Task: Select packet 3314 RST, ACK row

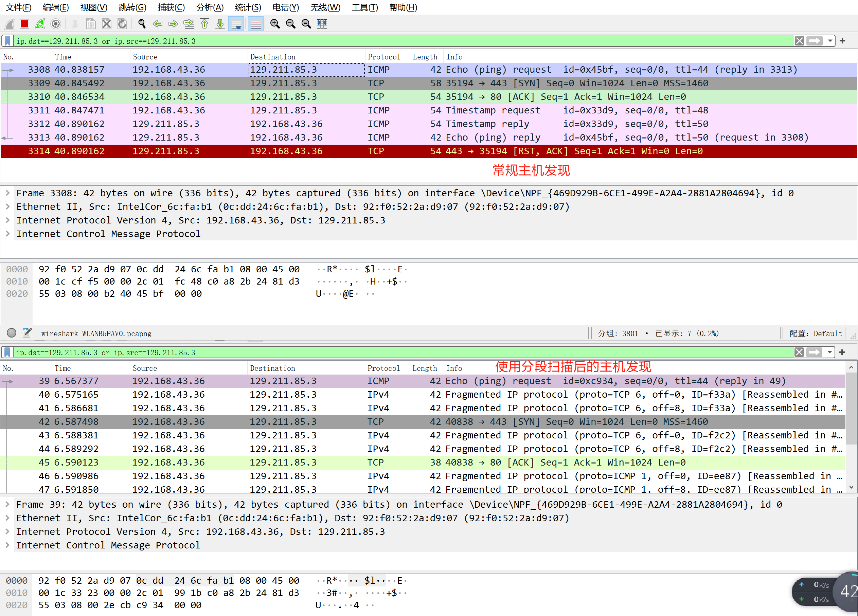Action: (378, 151)
